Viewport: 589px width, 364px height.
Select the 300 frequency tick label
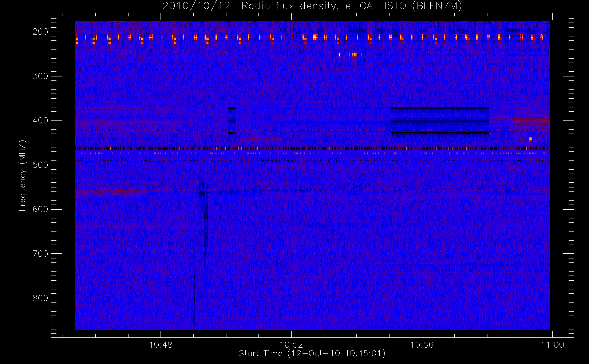(40, 76)
